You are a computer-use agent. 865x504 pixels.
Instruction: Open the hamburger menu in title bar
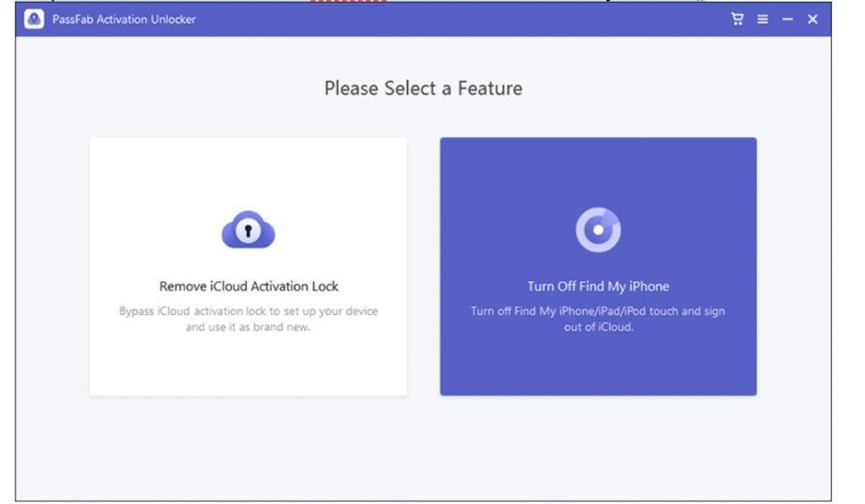[x=763, y=19]
